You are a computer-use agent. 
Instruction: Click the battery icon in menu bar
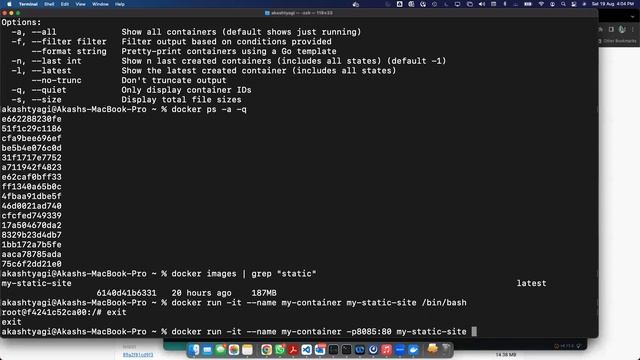(528, 4)
